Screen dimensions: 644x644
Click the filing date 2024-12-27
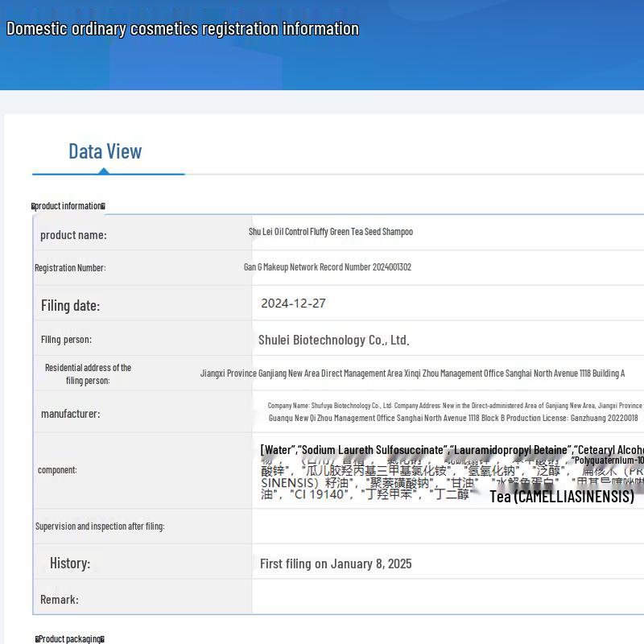pos(293,303)
